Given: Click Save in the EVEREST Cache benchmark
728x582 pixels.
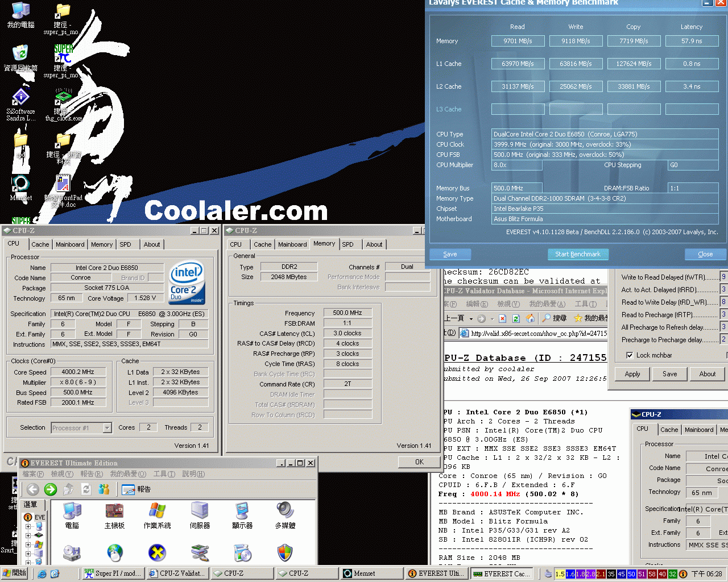Looking at the screenshot, I should coord(450,254).
